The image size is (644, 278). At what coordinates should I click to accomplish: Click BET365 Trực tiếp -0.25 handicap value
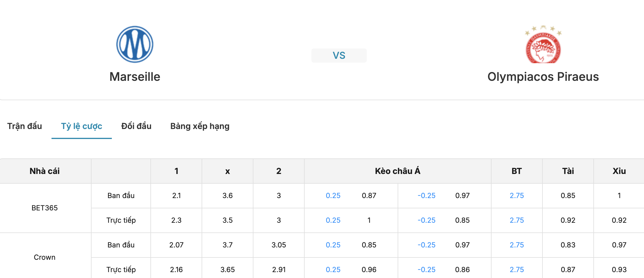426,220
